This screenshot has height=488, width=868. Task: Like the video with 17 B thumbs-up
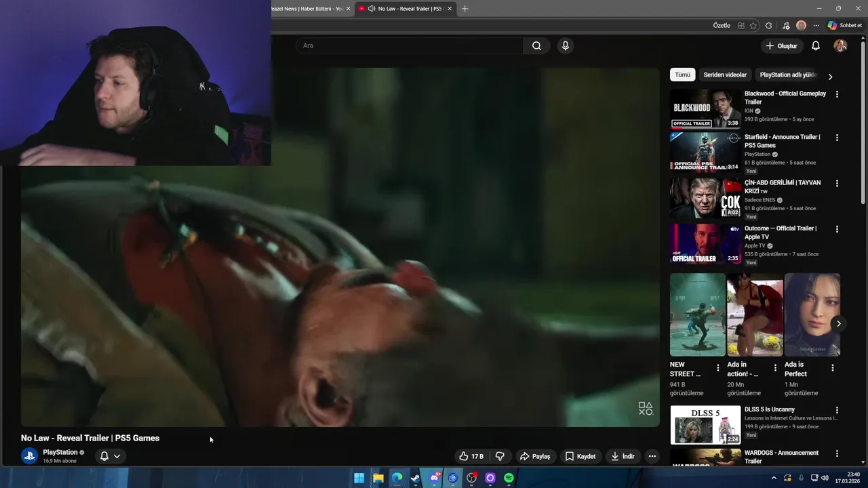pos(471,456)
